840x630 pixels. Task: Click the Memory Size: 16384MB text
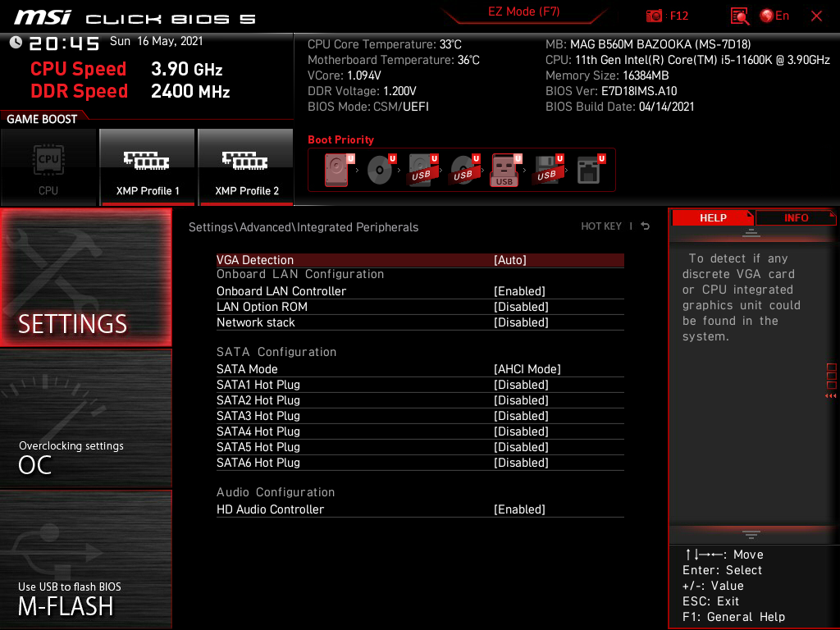tap(607, 75)
